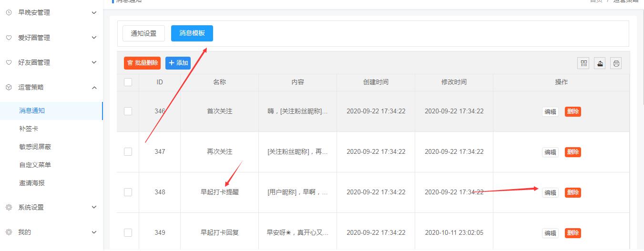The width and height of the screenshot is (644, 251).
Task: Click modified time 2020-10-11 23:02:05
Action: click(x=454, y=232)
